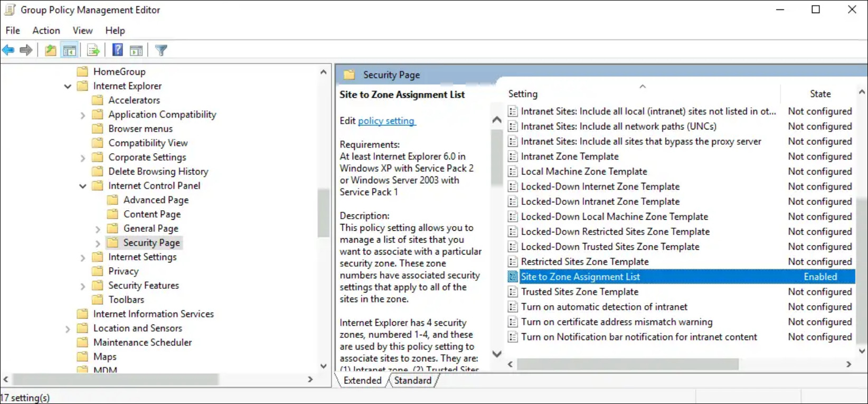
Task: Click the Privacy folder icon
Action: (x=97, y=271)
